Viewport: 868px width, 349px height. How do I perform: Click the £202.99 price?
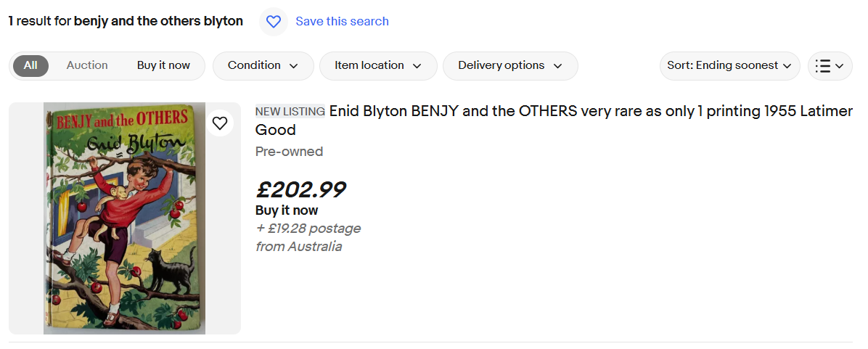pyautogui.click(x=300, y=189)
